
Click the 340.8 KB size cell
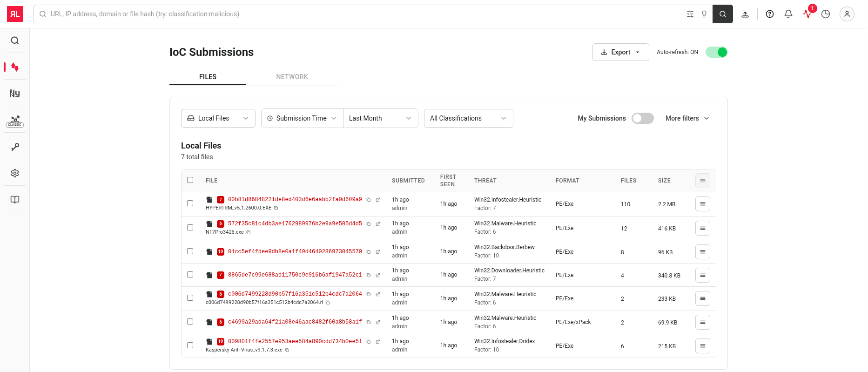click(669, 276)
